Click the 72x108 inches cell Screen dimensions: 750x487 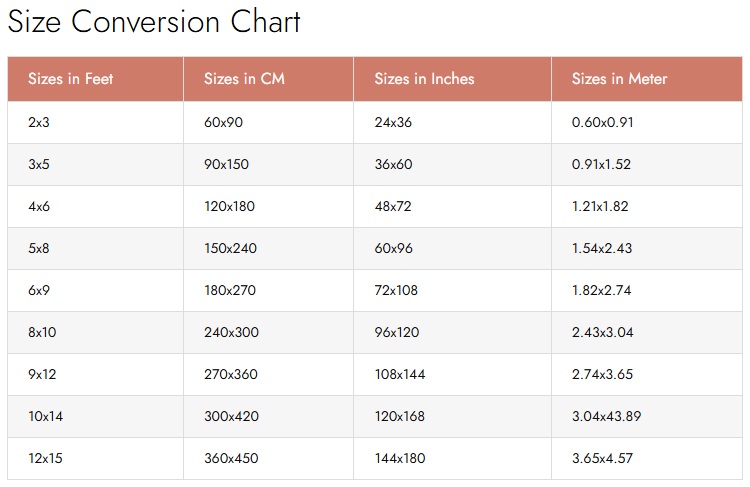tap(452, 291)
